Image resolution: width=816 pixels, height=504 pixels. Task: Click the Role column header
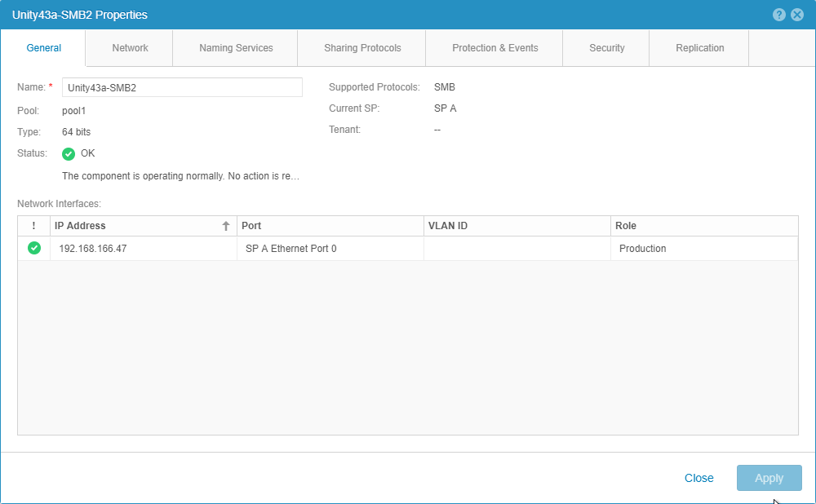pyautogui.click(x=703, y=226)
